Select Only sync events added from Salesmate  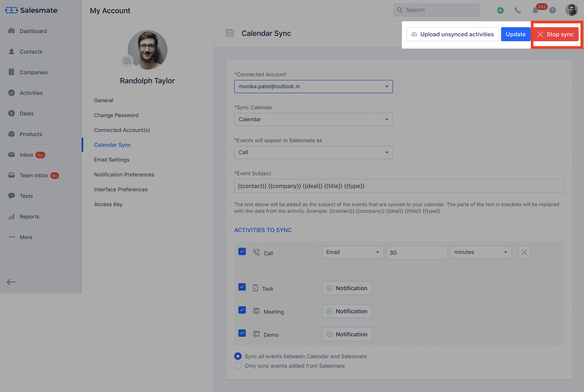pos(238,366)
